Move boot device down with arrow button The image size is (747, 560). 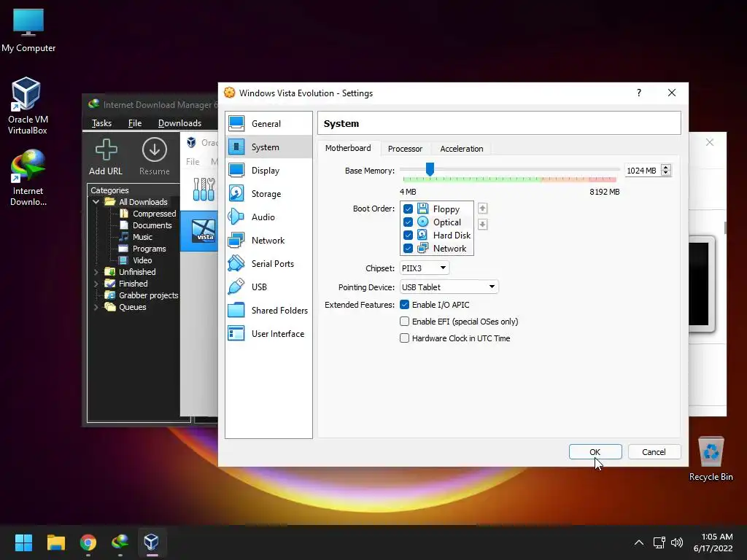coord(482,225)
